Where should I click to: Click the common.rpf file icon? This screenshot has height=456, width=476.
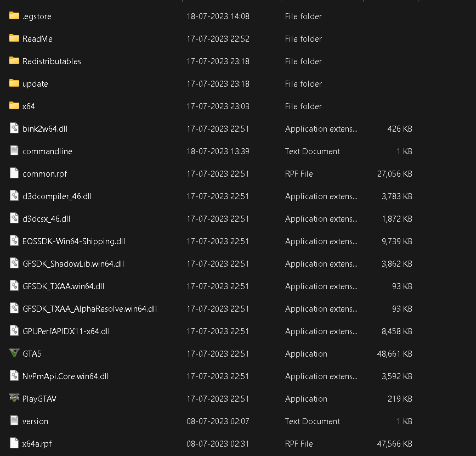pos(14,173)
